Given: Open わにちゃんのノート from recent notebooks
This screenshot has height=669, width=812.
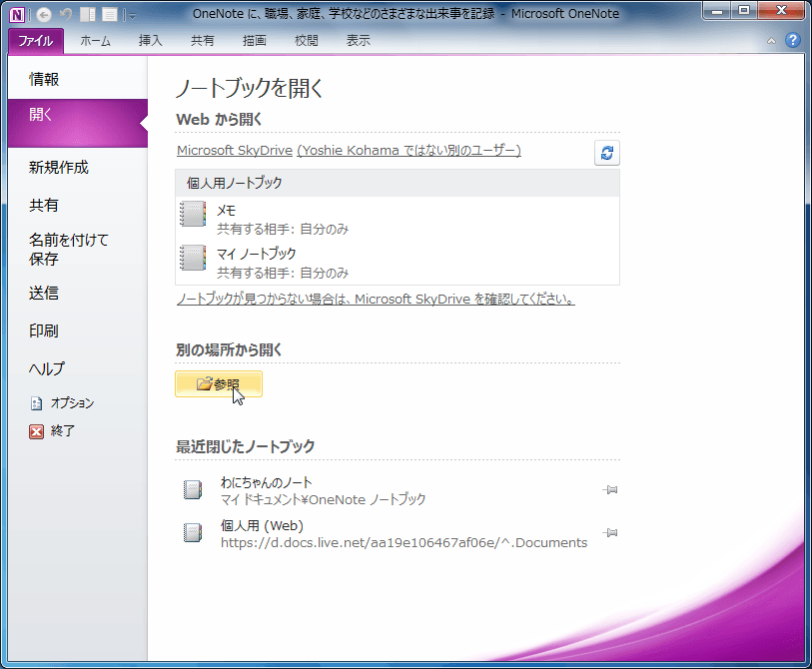Looking at the screenshot, I should coord(398,490).
